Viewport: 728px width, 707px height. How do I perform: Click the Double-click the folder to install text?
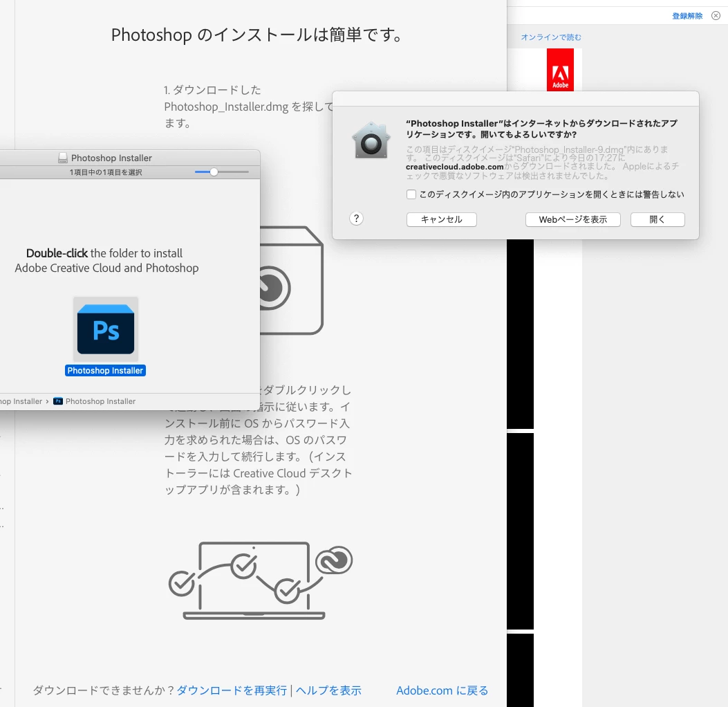tap(106, 261)
